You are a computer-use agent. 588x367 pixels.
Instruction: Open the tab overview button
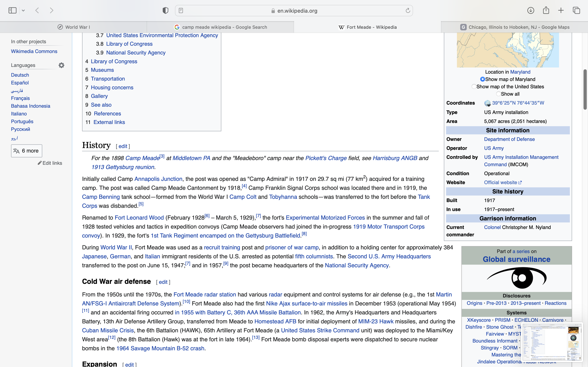[x=576, y=10]
